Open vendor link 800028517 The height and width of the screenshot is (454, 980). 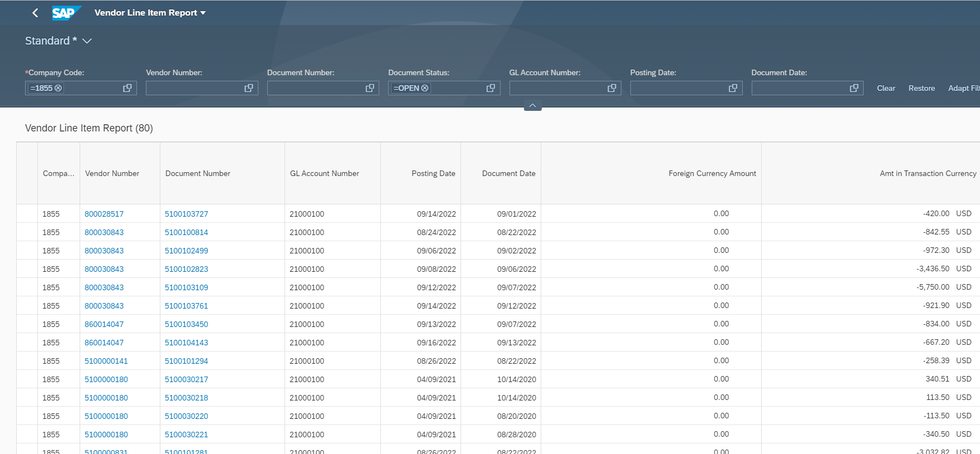pyautogui.click(x=104, y=214)
